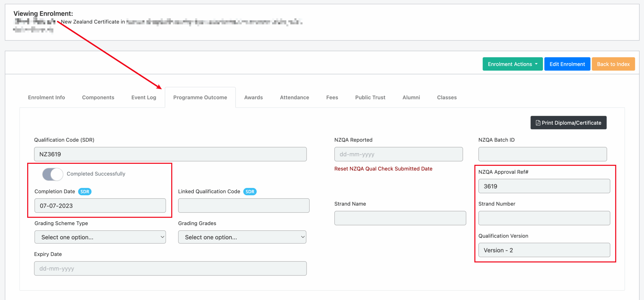Screen dimensions: 644x300
Task: Click the PDF icon on Print Diploma/Certificate
Action: click(x=538, y=123)
